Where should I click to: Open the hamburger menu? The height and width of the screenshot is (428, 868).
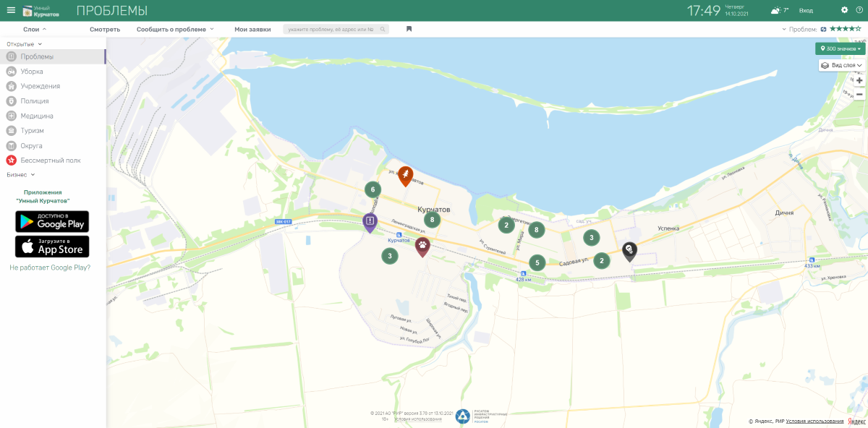point(11,10)
